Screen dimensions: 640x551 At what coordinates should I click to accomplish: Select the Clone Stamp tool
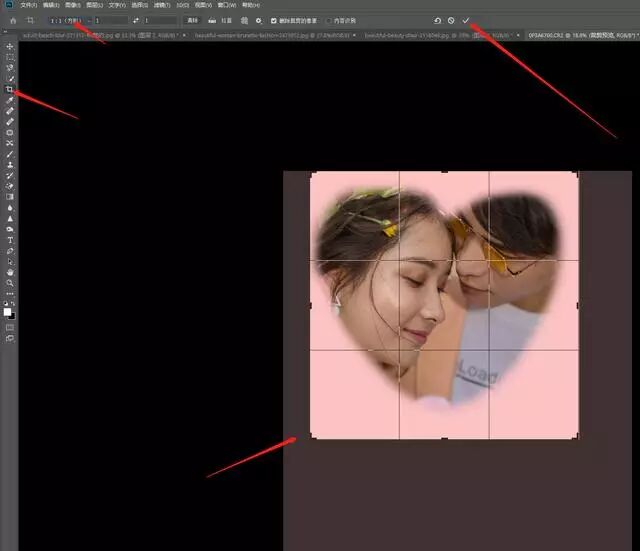[x=10, y=165]
